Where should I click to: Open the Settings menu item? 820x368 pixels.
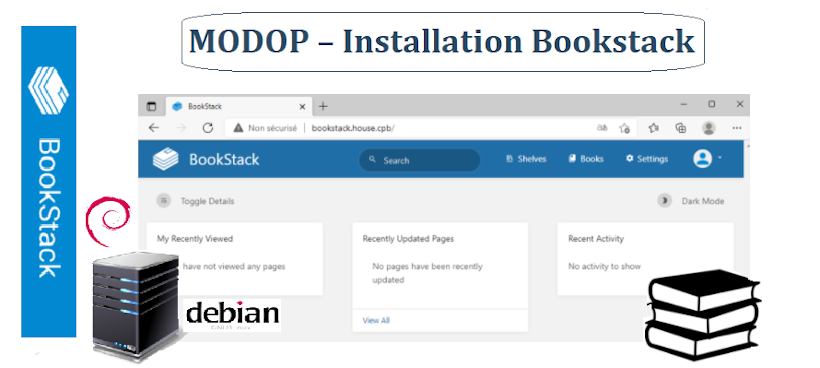(647, 159)
